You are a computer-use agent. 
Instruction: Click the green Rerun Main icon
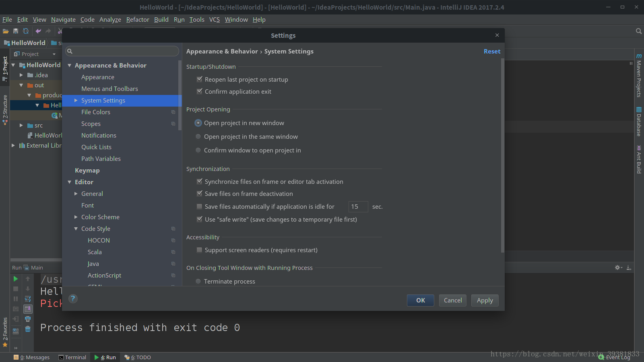click(16, 279)
